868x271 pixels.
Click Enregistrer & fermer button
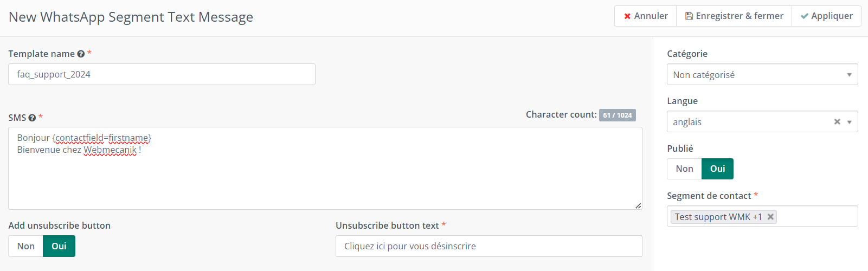point(734,16)
